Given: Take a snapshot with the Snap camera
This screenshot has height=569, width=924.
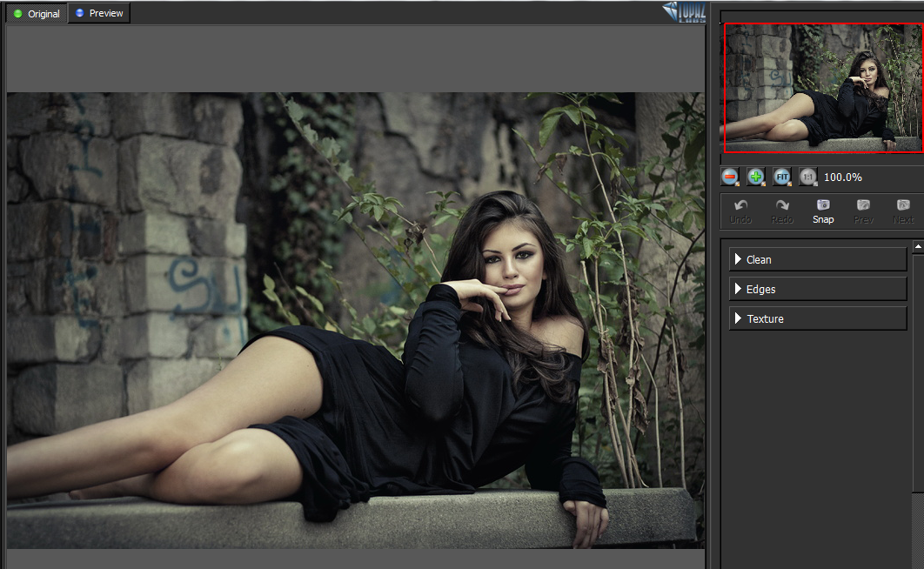Looking at the screenshot, I should coord(823,211).
